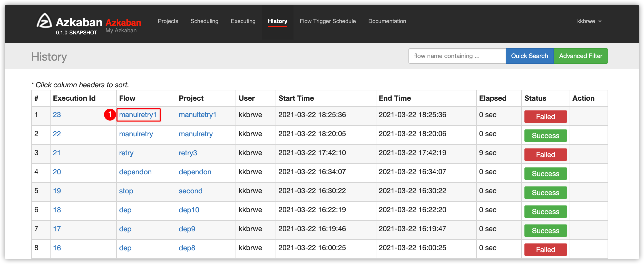
Task: Open the dep10 project link
Action: [x=189, y=210]
